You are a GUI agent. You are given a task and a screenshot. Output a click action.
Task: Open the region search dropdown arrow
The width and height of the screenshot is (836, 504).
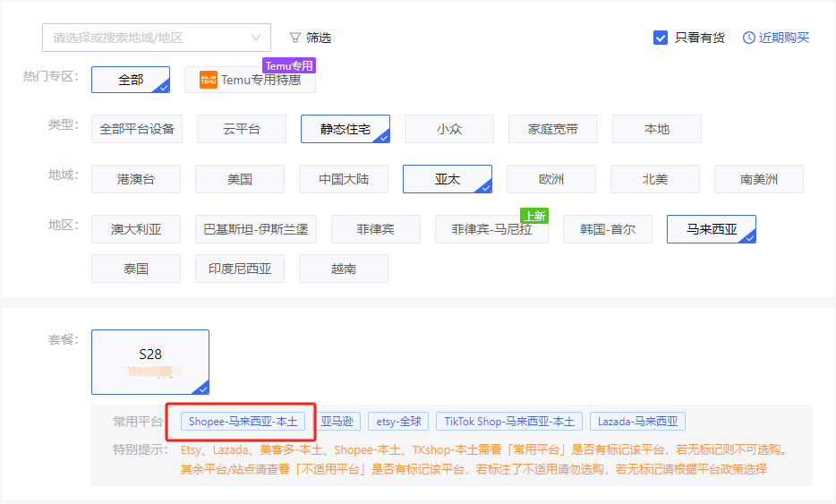[x=256, y=38]
